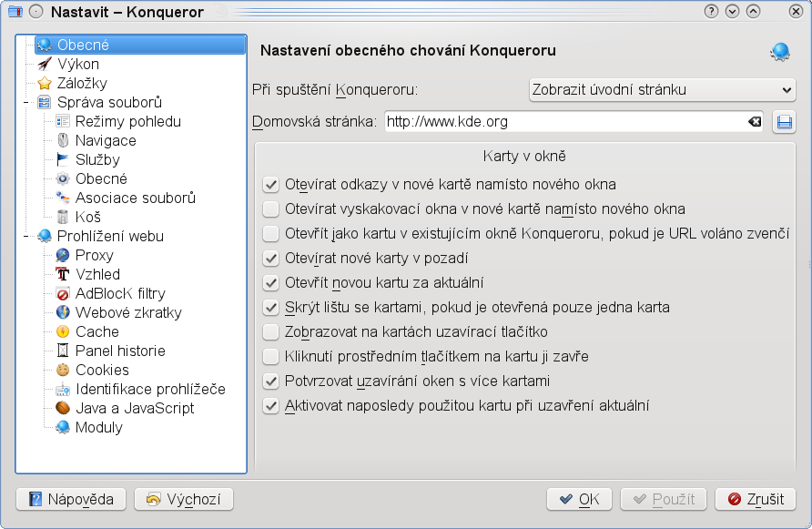Enable Zobrazovat na kartách uzavírací tlačítko

271,331
